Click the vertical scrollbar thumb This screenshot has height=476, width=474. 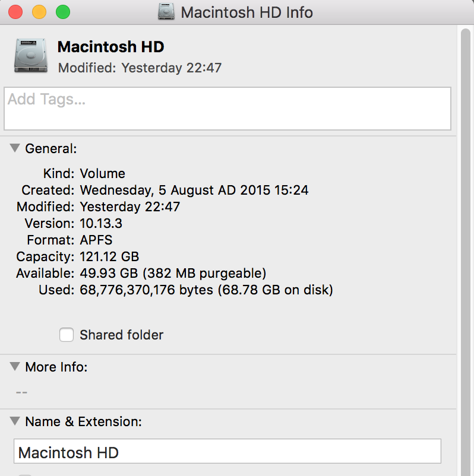pos(466,252)
